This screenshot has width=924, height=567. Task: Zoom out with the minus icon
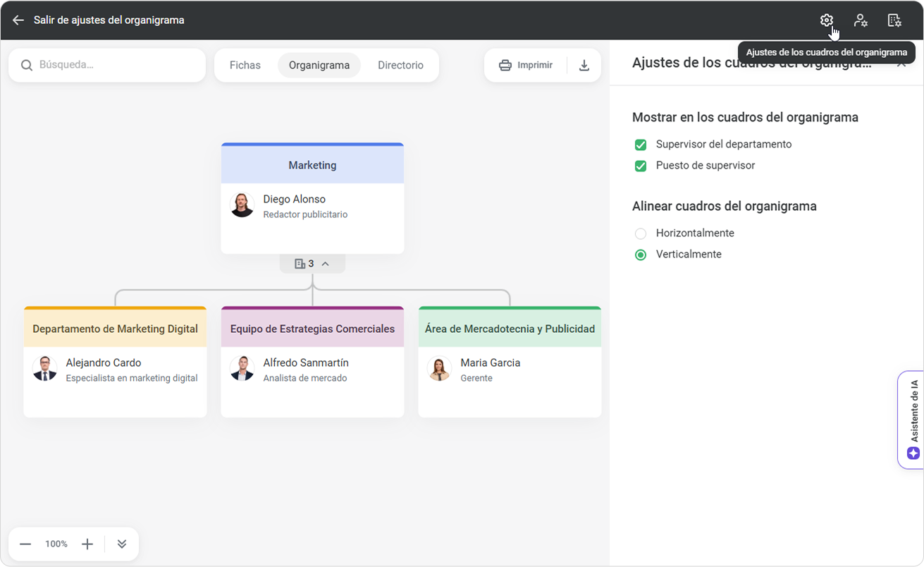tap(25, 544)
